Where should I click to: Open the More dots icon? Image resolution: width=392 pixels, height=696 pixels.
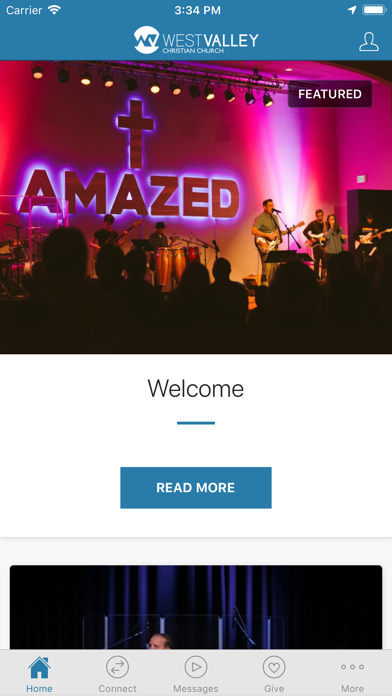(352, 667)
